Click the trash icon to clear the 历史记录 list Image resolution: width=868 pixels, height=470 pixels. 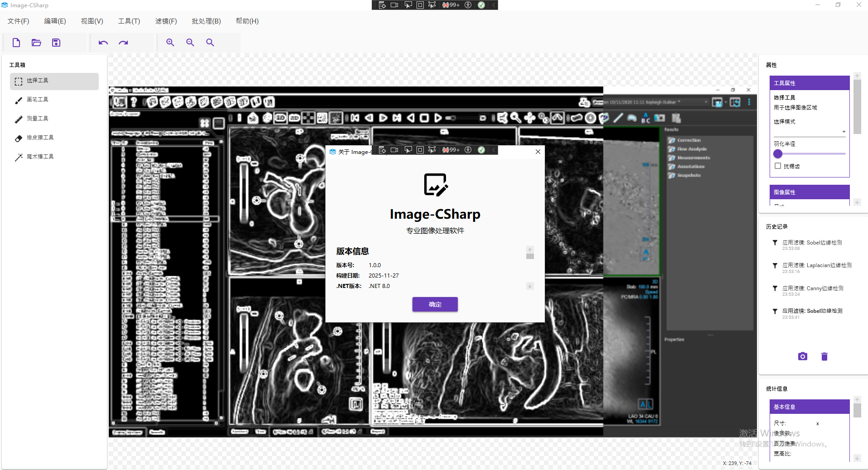824,356
